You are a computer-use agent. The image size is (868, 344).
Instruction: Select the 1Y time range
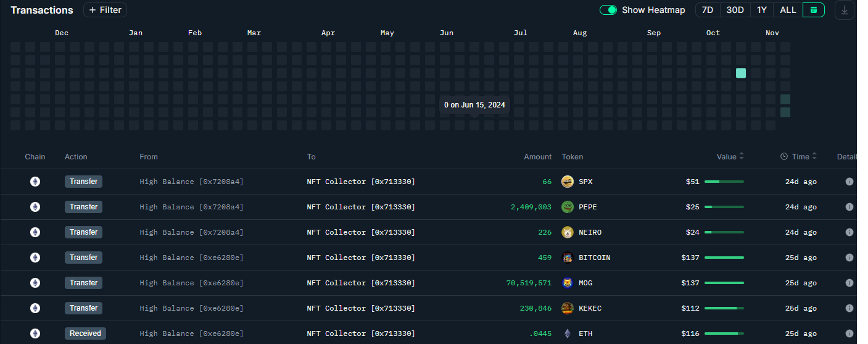[x=762, y=10]
